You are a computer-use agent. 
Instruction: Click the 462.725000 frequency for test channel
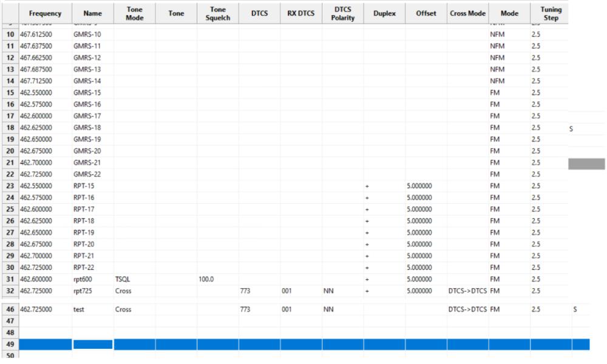[x=45, y=309]
